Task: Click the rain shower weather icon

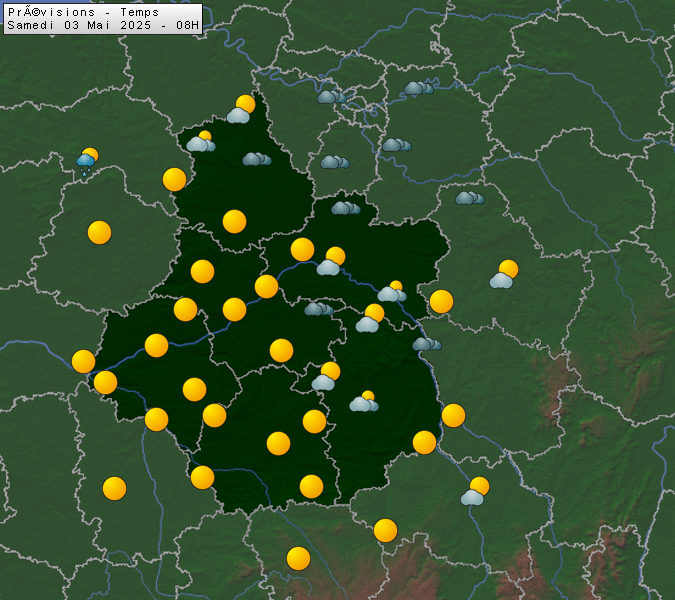Action: point(87,162)
